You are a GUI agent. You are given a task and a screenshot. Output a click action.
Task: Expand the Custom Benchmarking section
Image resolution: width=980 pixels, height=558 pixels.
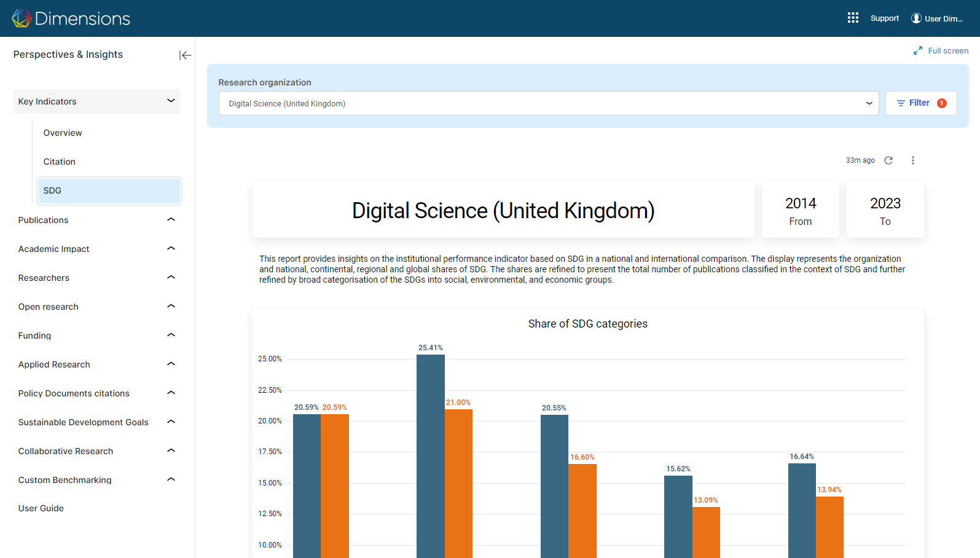click(96, 480)
